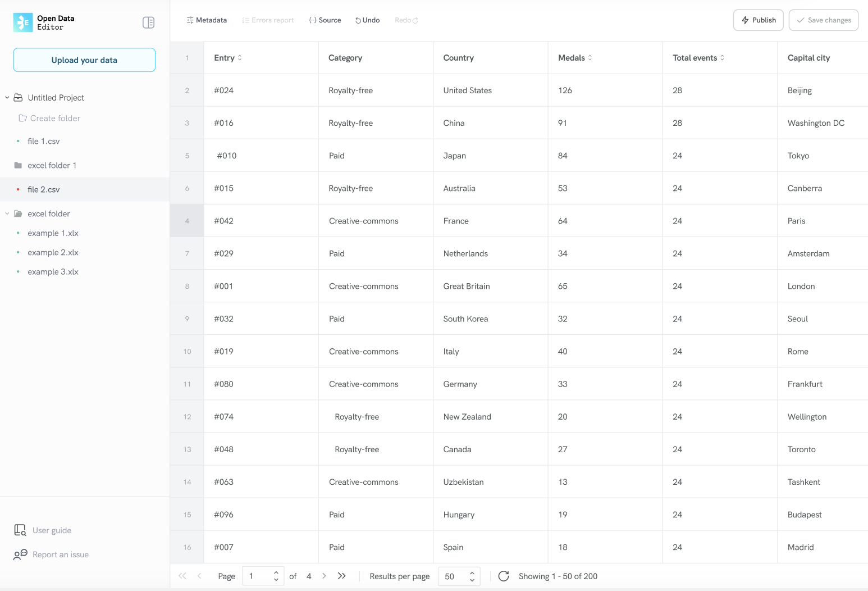Collapse the sidebar panel with the layout icon
Image resolution: width=868 pixels, height=591 pixels.
tap(148, 22)
